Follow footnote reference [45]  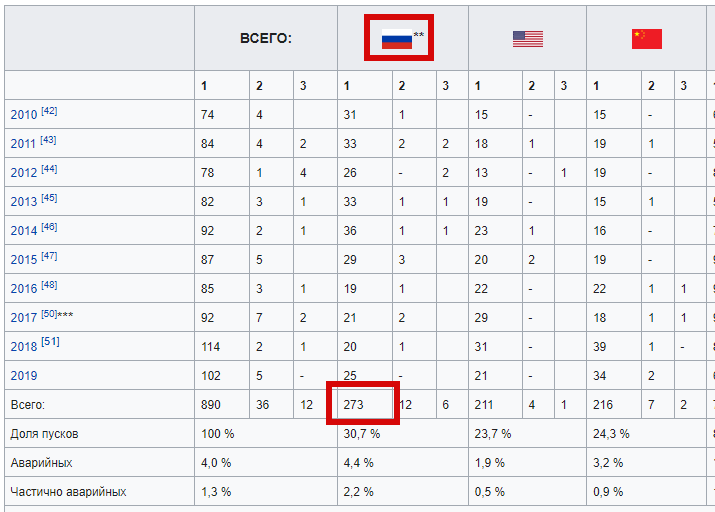coord(49,198)
